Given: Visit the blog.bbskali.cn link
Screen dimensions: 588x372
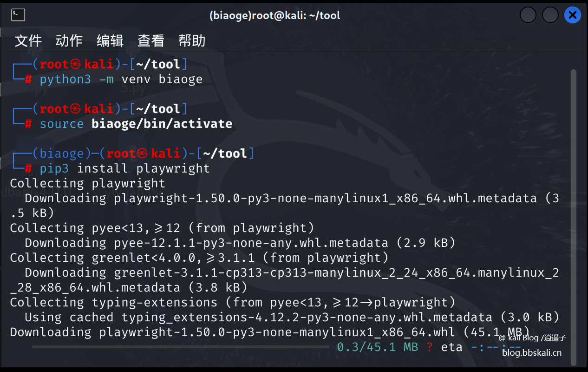Looking at the screenshot, I should [531, 352].
